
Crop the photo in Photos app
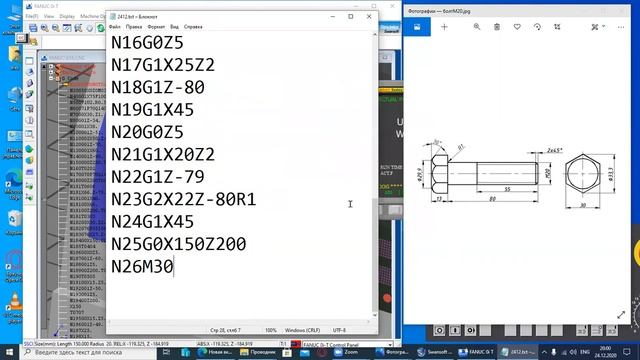(557, 27)
